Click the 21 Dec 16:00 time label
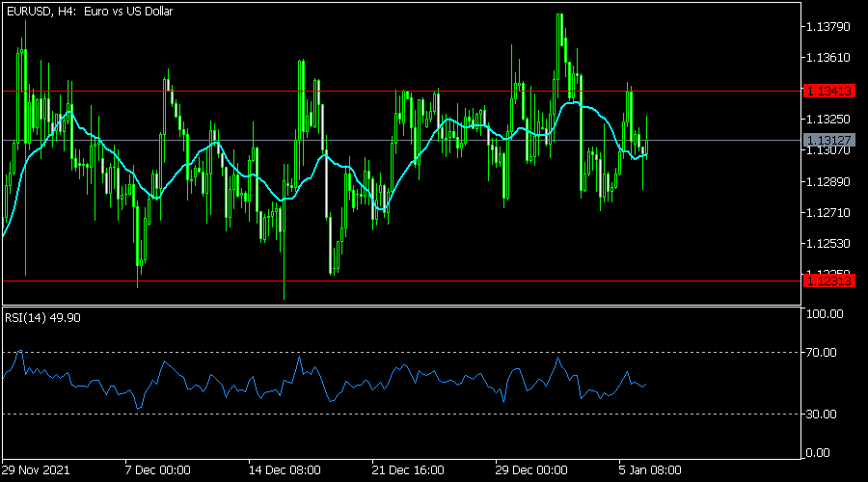The width and height of the screenshot is (868, 482). [x=408, y=470]
